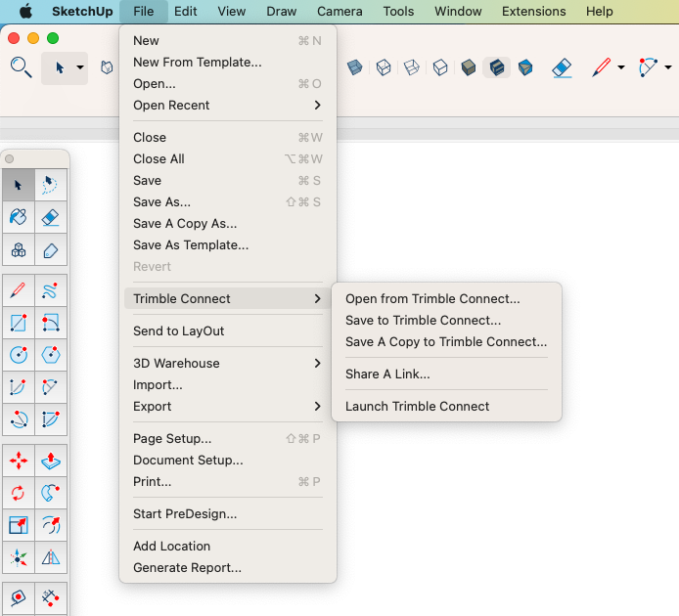Image resolution: width=679 pixels, height=616 pixels.
Task: Pick the Move tool with red arrows
Action: (x=18, y=461)
